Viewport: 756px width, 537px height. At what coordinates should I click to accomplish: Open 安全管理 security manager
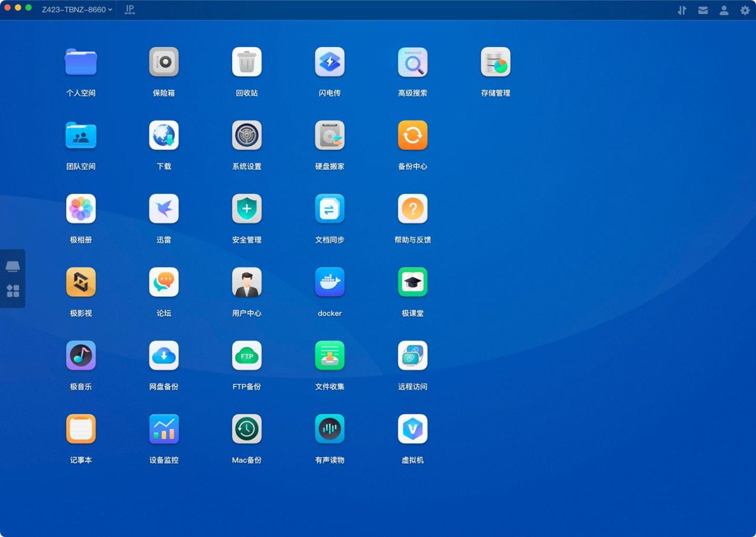[247, 209]
